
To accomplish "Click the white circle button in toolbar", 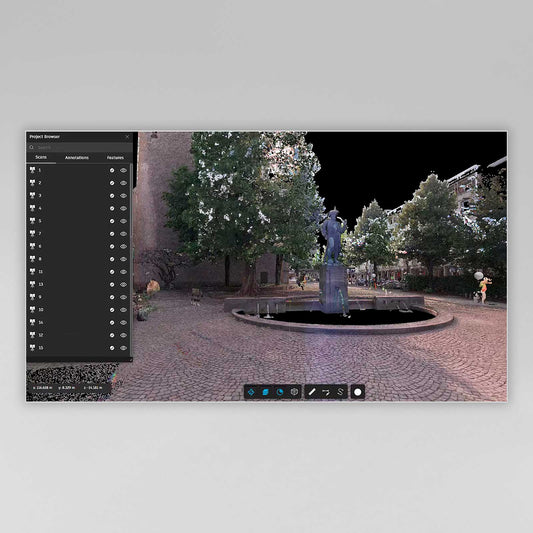I will tap(358, 392).
